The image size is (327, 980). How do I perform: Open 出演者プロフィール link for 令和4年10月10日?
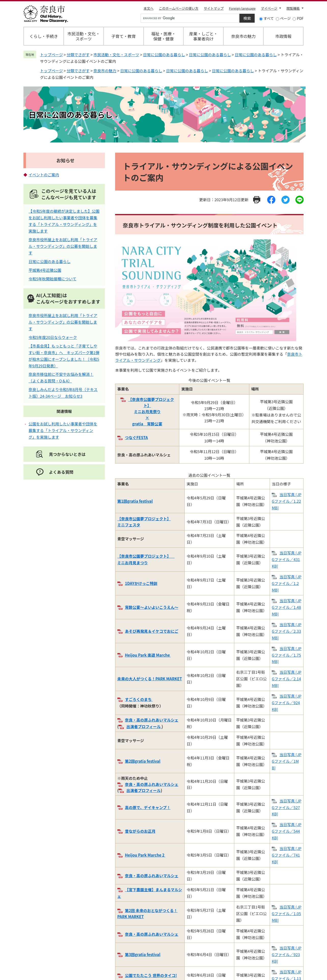point(144,727)
